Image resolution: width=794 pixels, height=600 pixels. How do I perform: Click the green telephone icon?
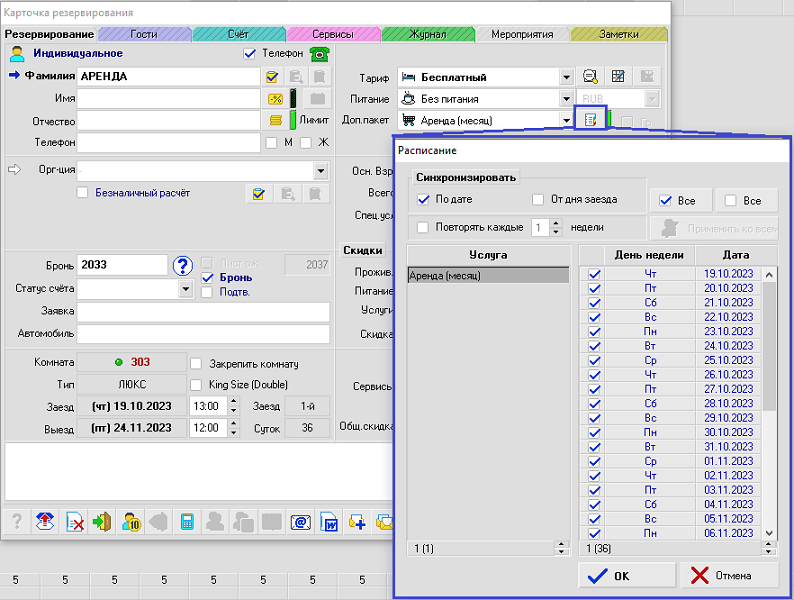[x=319, y=54]
